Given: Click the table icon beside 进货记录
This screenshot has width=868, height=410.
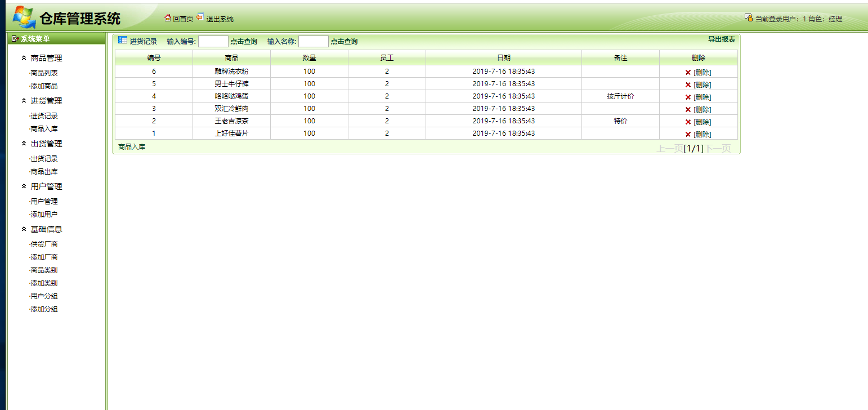Looking at the screenshot, I should point(123,40).
